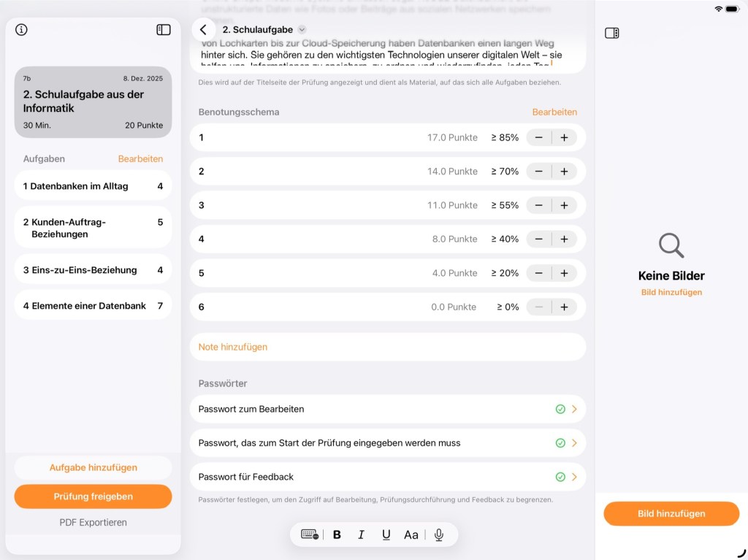Viewport: 748px width, 560px height.
Task: Start dictation with microphone icon
Action: point(439,534)
